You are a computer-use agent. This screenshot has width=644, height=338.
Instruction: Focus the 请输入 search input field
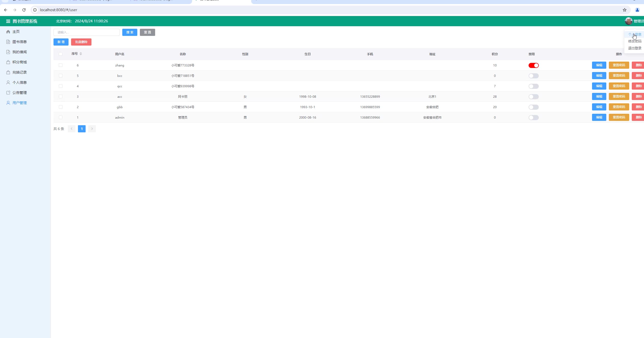coord(87,32)
